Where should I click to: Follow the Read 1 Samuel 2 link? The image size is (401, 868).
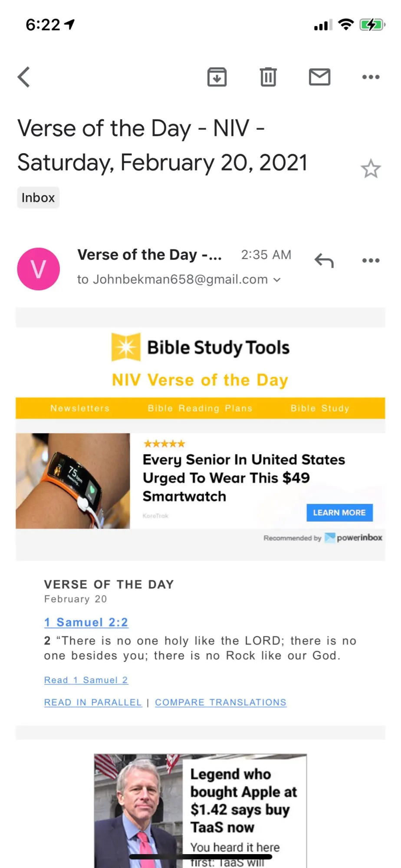tap(86, 680)
